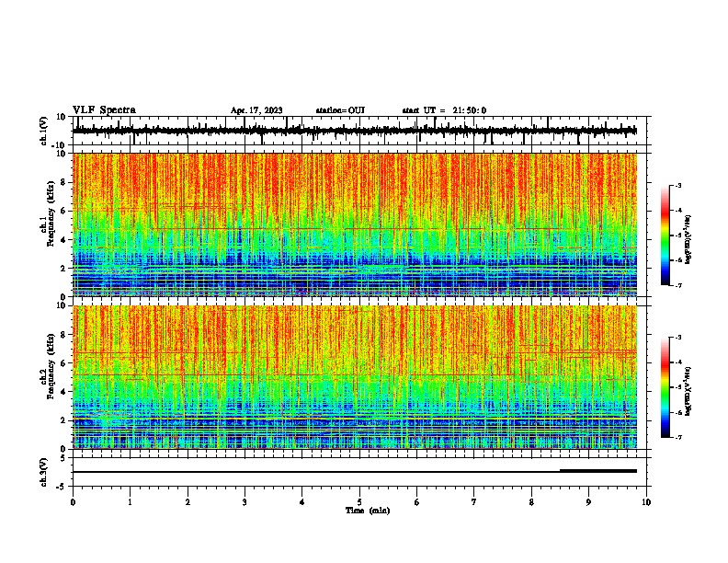Image resolution: width=728 pixels, height=563 pixels.
Task: Click the '-3' label on ch.2 color scale
Action: point(677,338)
